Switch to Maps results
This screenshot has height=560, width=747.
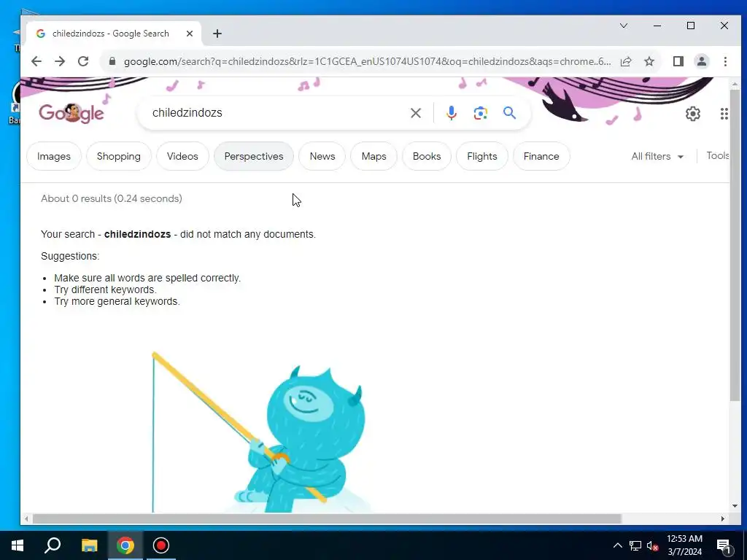(373, 156)
